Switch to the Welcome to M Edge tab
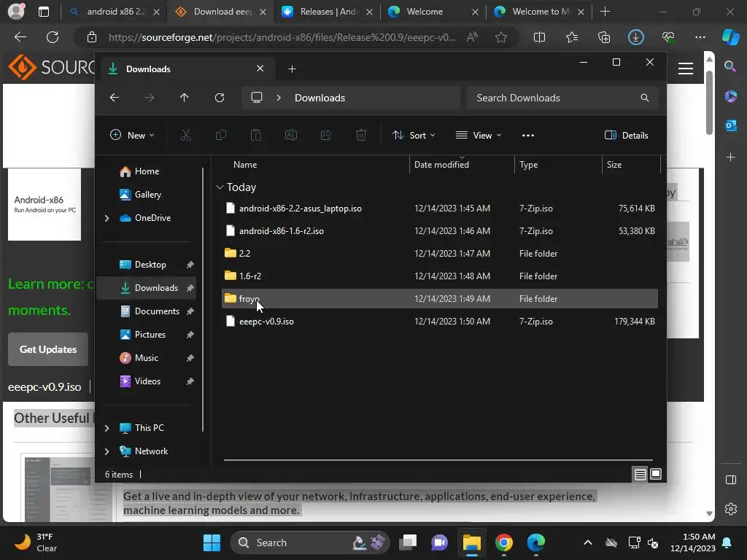 pyautogui.click(x=539, y=12)
